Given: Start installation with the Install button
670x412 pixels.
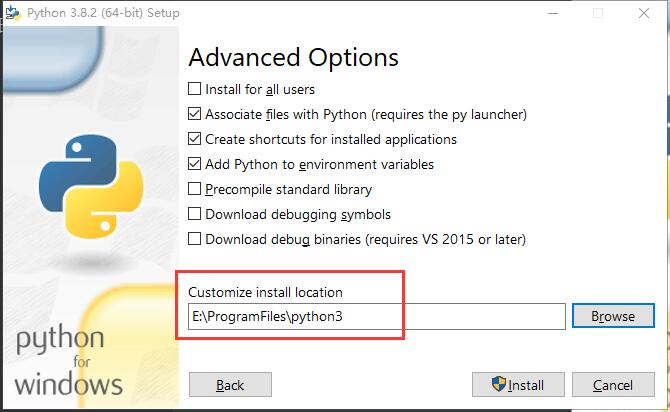Looking at the screenshot, I should pyautogui.click(x=518, y=385).
